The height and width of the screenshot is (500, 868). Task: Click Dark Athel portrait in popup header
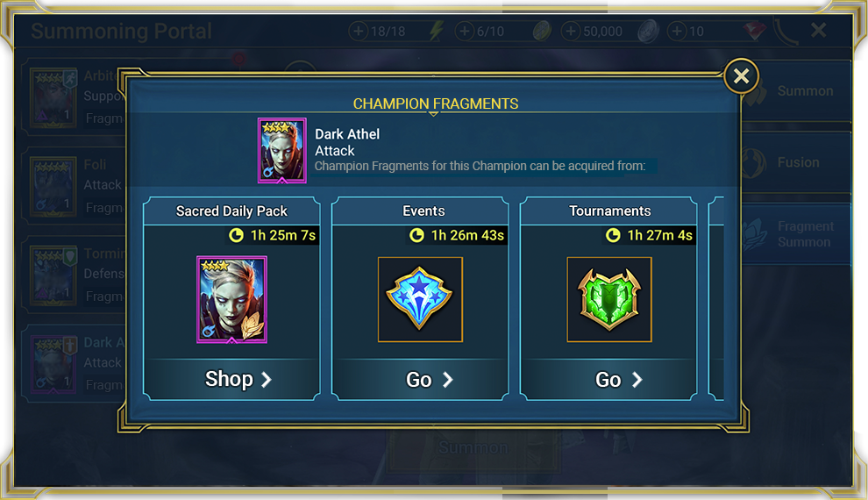(281, 150)
